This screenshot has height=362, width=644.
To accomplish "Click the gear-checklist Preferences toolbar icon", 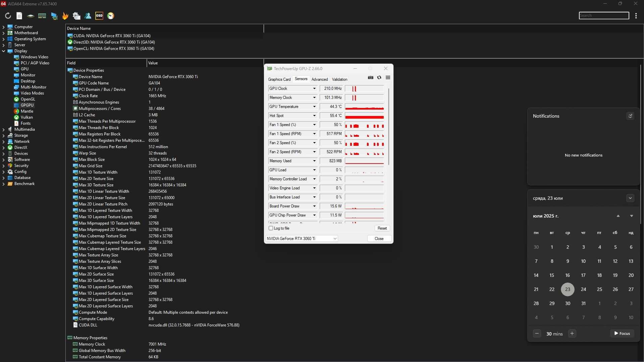I will tap(76, 16).
